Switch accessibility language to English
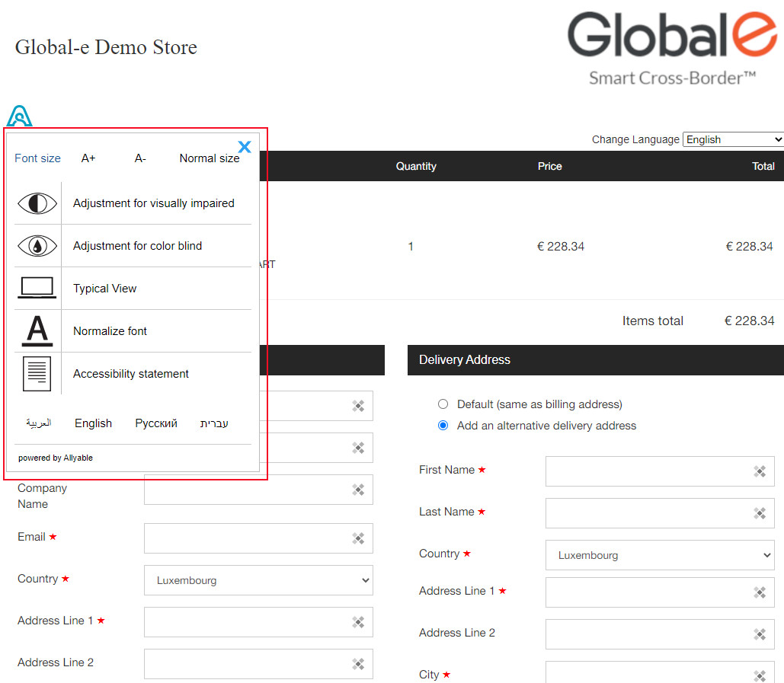Viewport: 784px width, 683px height. pyautogui.click(x=93, y=423)
